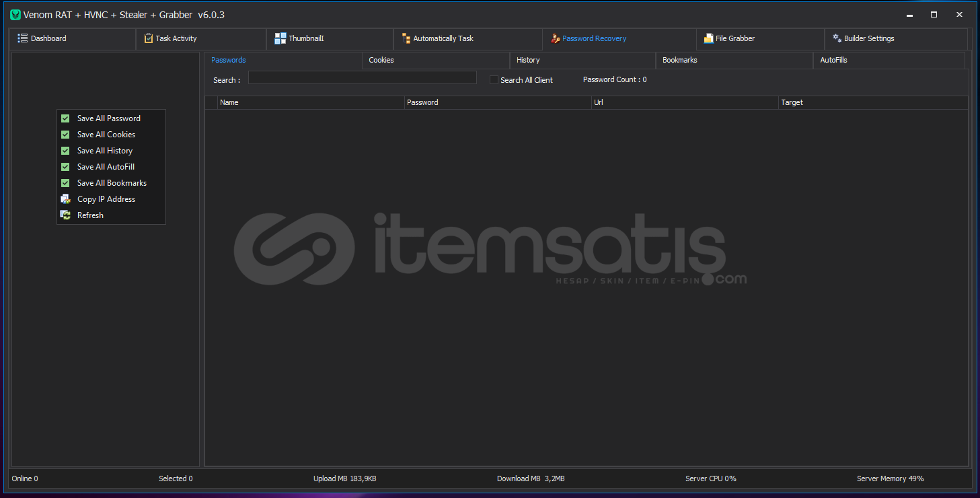
Task: Select the Passwords sub-tab
Action: (283, 61)
